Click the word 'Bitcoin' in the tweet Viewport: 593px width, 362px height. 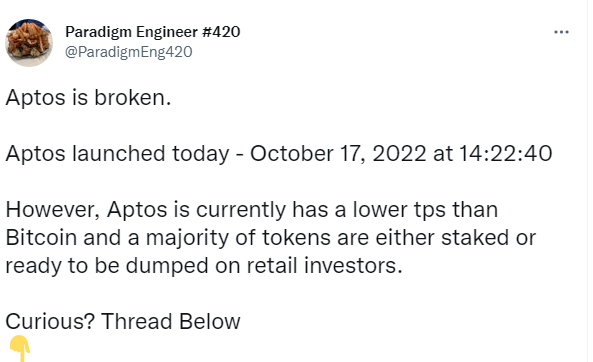coord(41,238)
